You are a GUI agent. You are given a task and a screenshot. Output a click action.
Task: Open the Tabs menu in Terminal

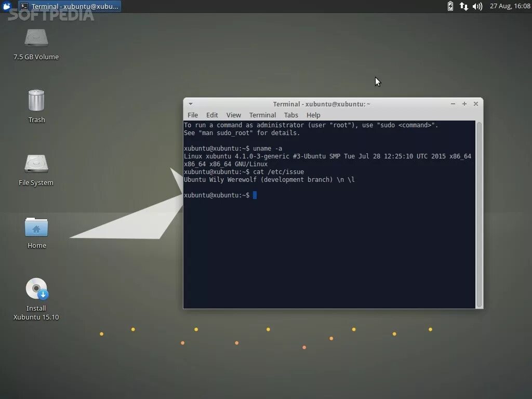(x=291, y=115)
